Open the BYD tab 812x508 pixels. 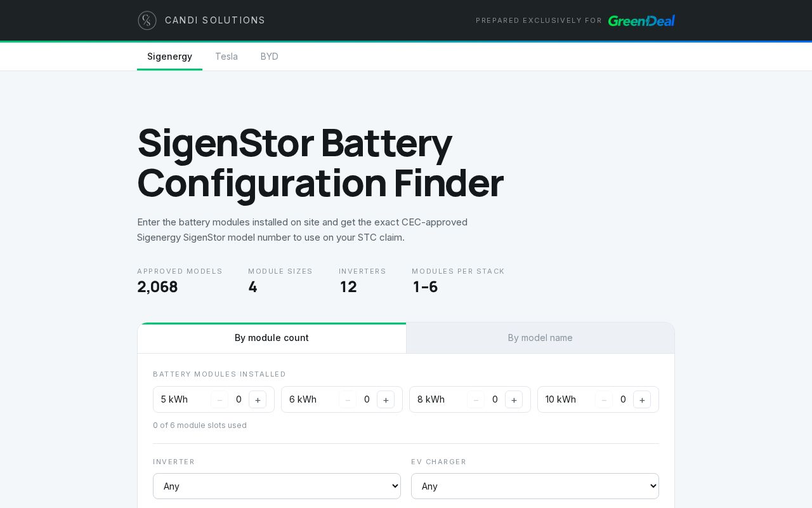[270, 57]
